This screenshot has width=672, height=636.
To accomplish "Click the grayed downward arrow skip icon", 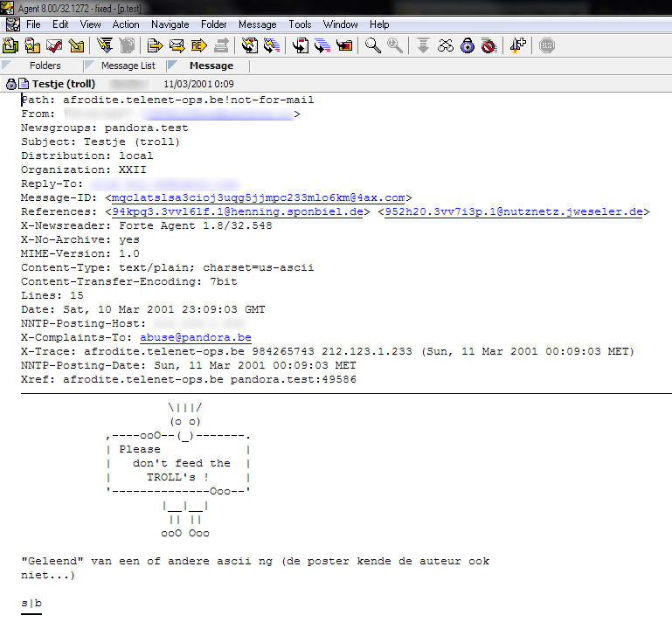I will click(424, 45).
